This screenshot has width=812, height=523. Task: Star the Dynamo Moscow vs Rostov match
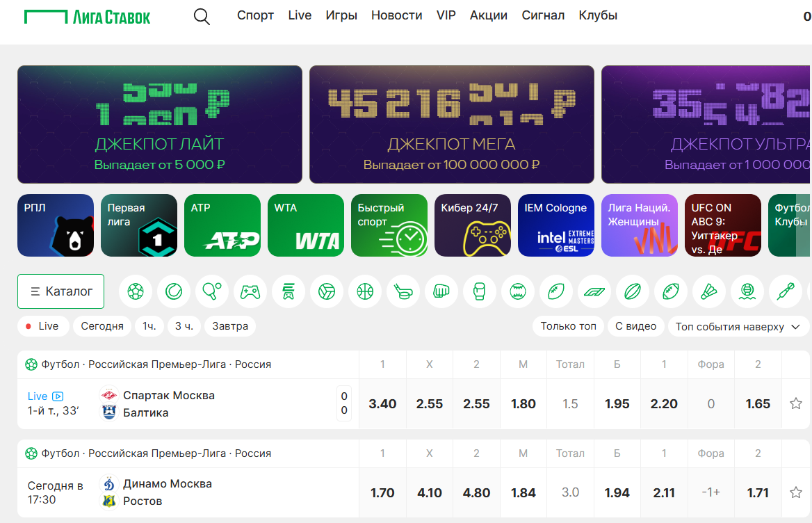pyautogui.click(x=796, y=492)
